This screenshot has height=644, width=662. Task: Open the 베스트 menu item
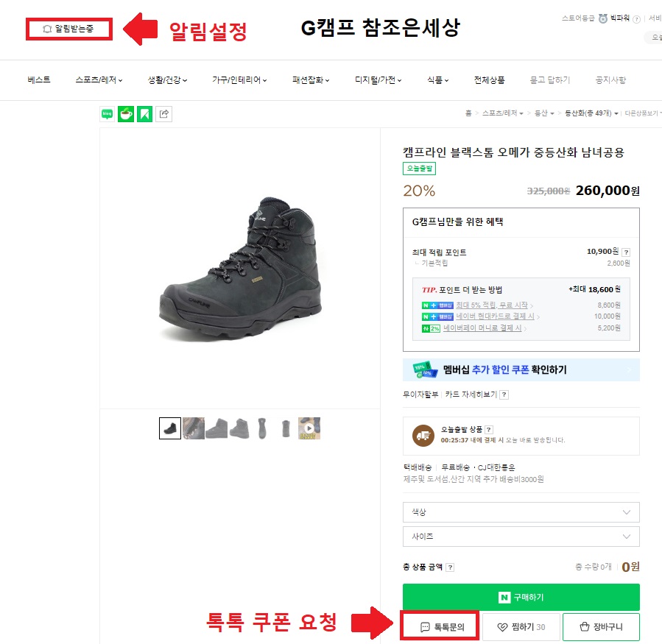(x=39, y=80)
